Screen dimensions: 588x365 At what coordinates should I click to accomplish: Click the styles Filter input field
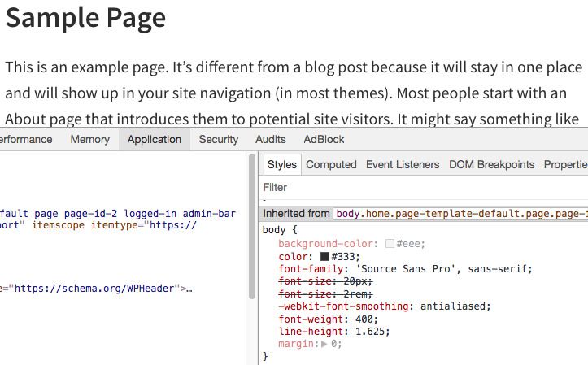tap(424, 187)
